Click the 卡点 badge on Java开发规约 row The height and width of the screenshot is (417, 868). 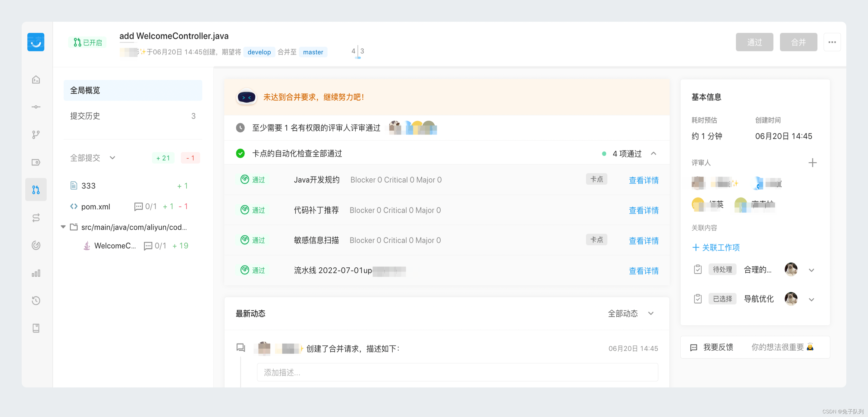[x=596, y=179]
